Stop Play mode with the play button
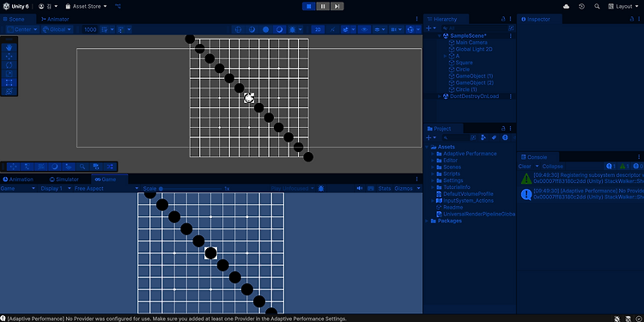 point(309,6)
